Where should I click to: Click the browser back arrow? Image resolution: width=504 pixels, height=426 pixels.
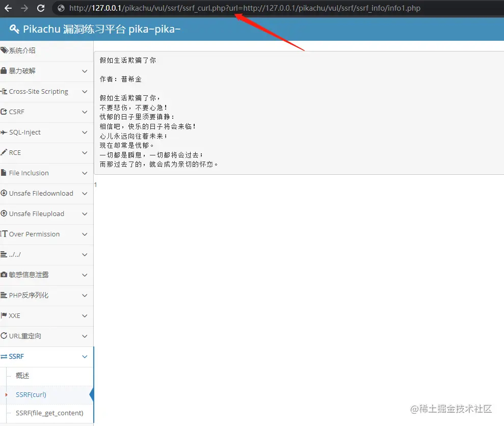pos(8,8)
